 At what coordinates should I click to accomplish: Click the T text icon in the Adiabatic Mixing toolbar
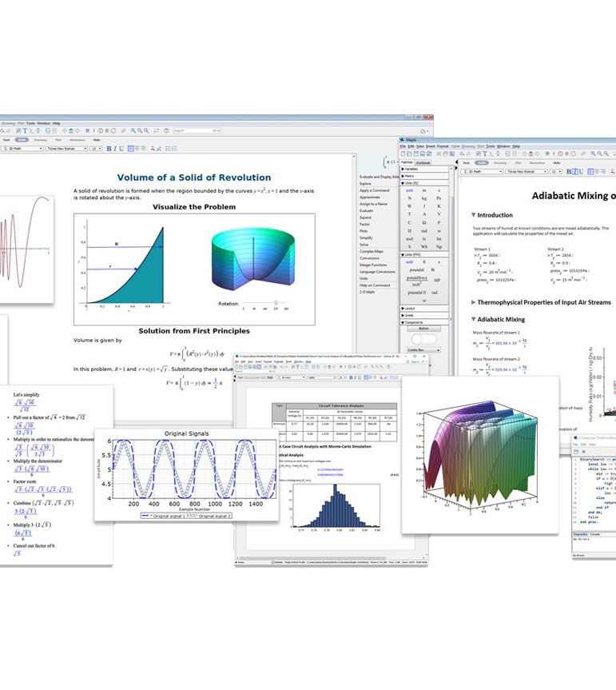pyautogui.click(x=485, y=154)
